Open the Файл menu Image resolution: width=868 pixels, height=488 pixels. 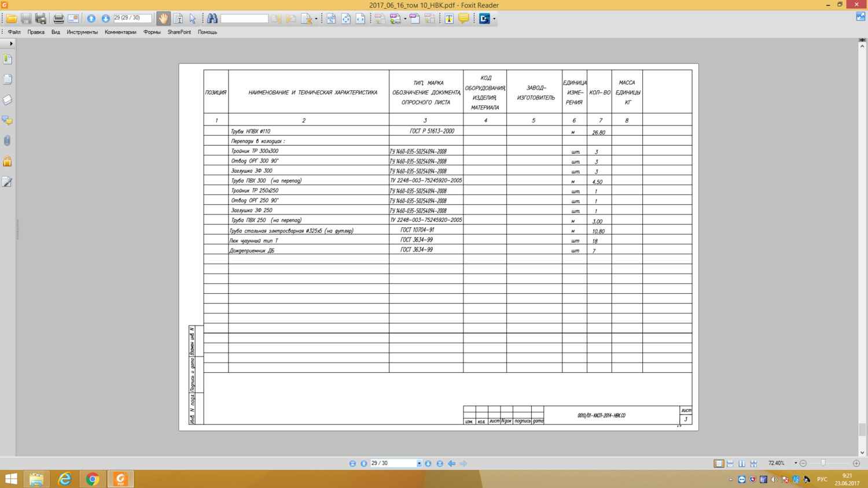point(14,32)
